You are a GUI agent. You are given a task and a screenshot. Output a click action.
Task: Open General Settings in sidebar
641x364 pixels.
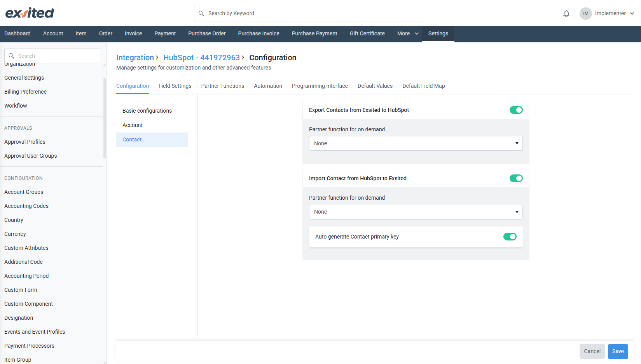24,78
